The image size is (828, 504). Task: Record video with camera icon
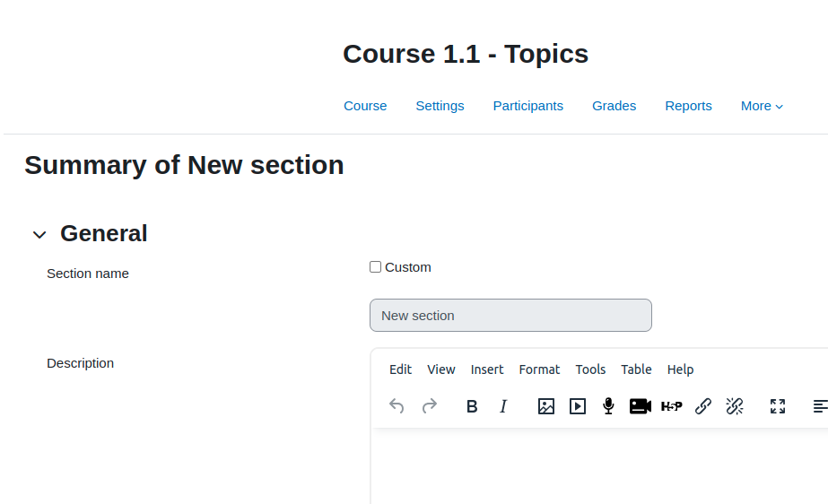(x=640, y=406)
